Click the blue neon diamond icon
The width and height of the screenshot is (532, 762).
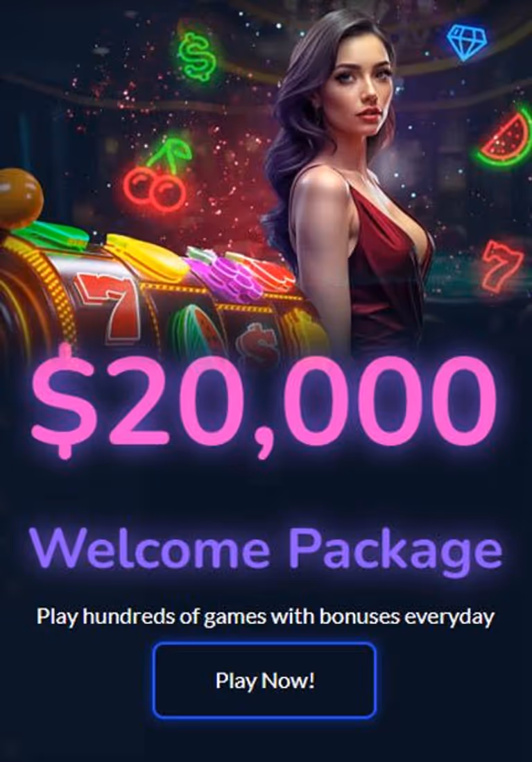click(466, 42)
